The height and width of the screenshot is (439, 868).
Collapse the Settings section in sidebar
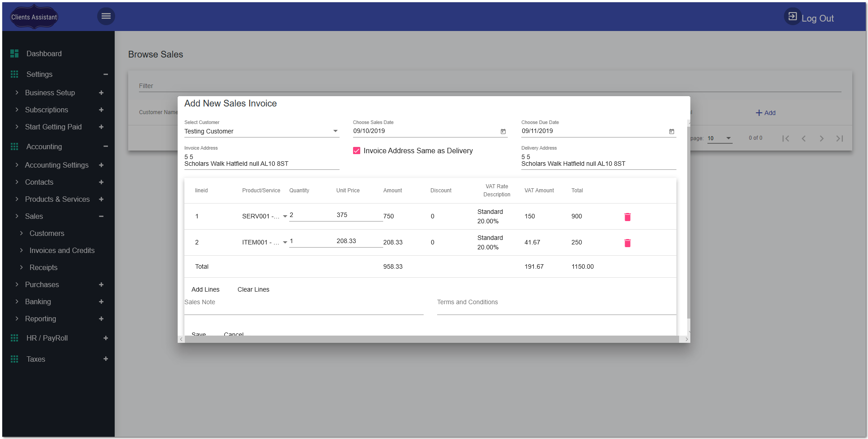[x=106, y=74]
